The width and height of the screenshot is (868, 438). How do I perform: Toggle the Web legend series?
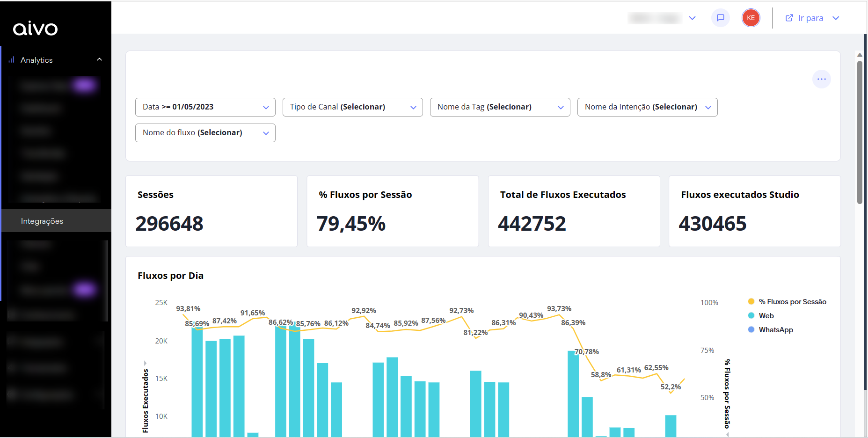(766, 316)
